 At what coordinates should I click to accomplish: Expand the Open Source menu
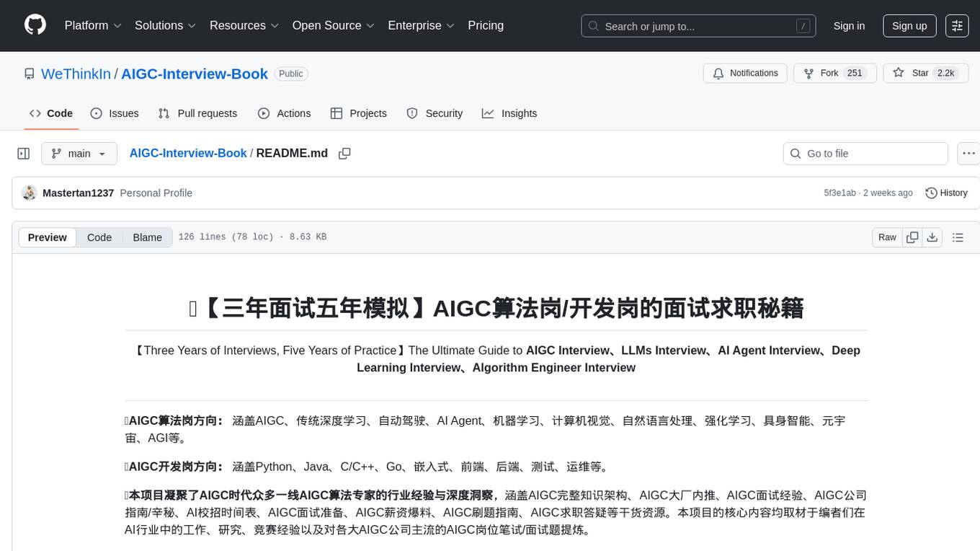[x=334, y=25]
